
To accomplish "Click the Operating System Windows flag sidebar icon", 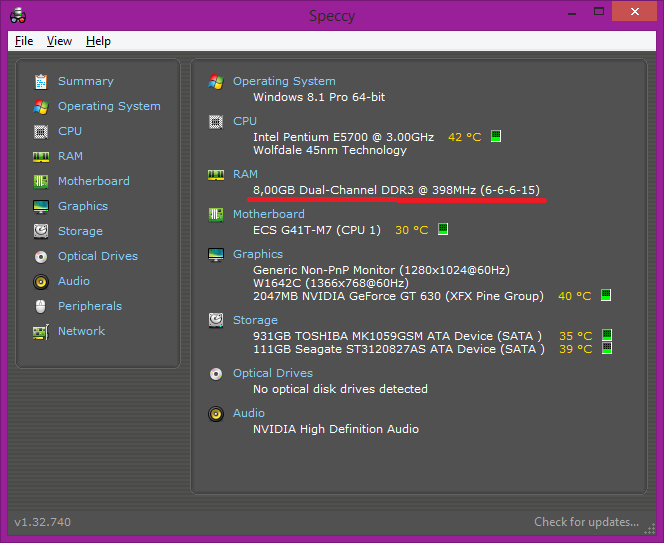I will pyautogui.click(x=41, y=106).
